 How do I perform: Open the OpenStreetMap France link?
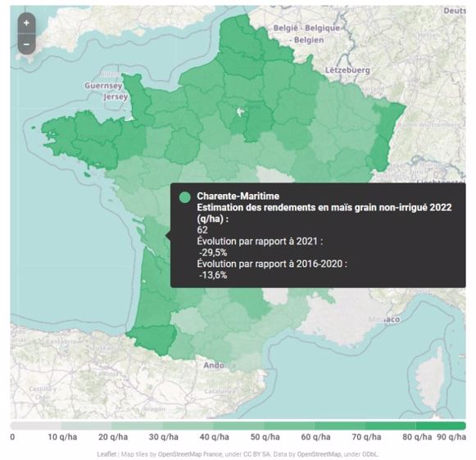coord(190,454)
